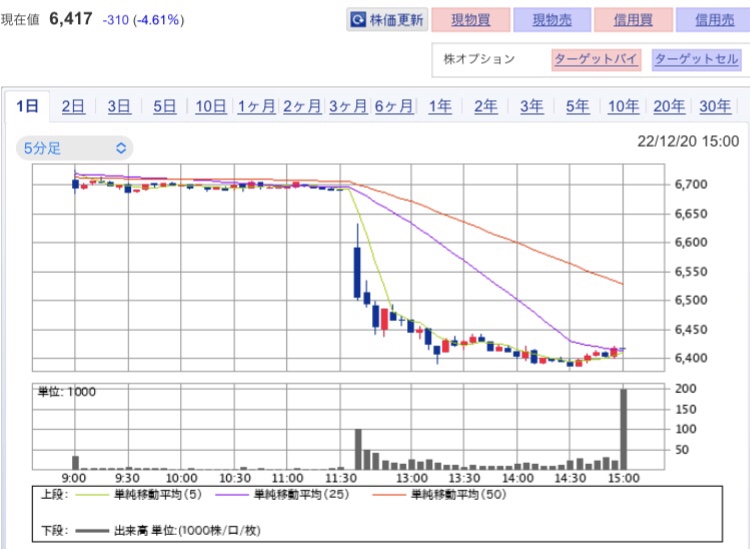750x549 pixels.
Task: Refresh the stock price with 株価更新
Action: tap(387, 20)
